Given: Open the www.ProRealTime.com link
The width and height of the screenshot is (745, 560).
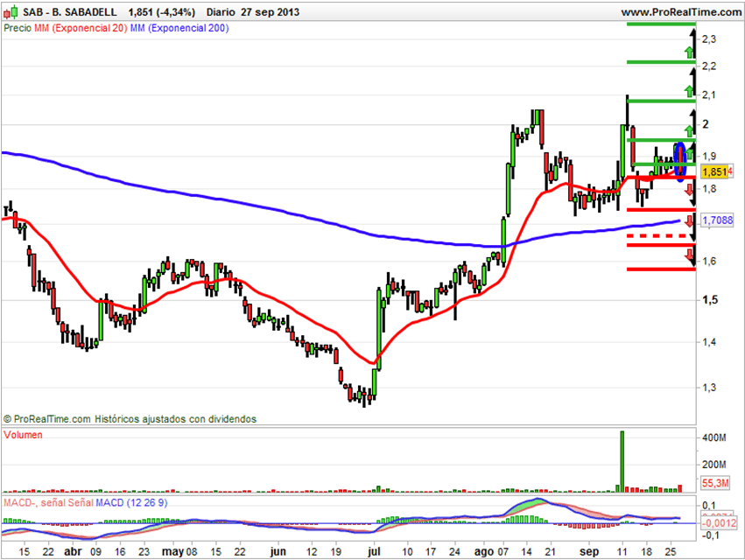Looking at the screenshot, I should pos(681,12).
